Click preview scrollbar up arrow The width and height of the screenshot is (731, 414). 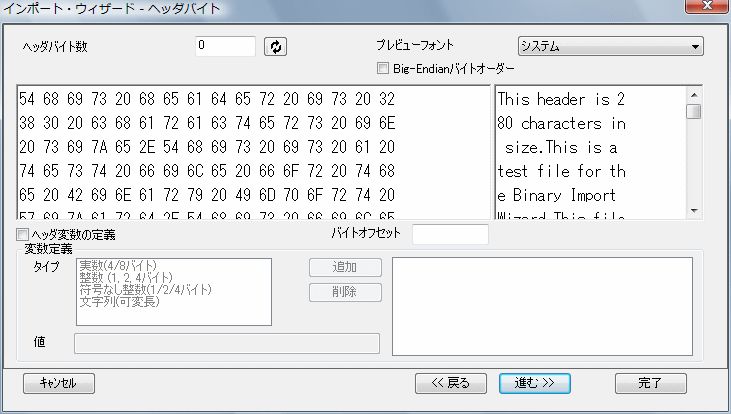[x=694, y=95]
